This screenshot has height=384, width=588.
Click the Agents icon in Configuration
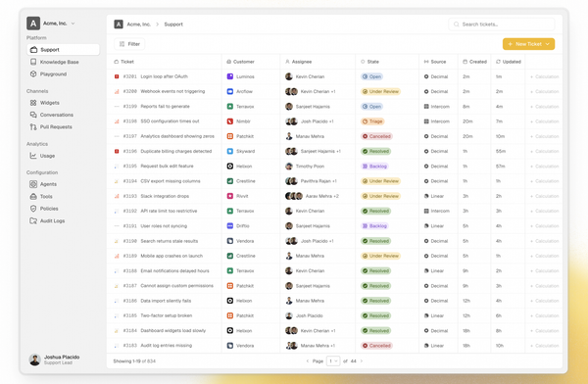tap(33, 184)
